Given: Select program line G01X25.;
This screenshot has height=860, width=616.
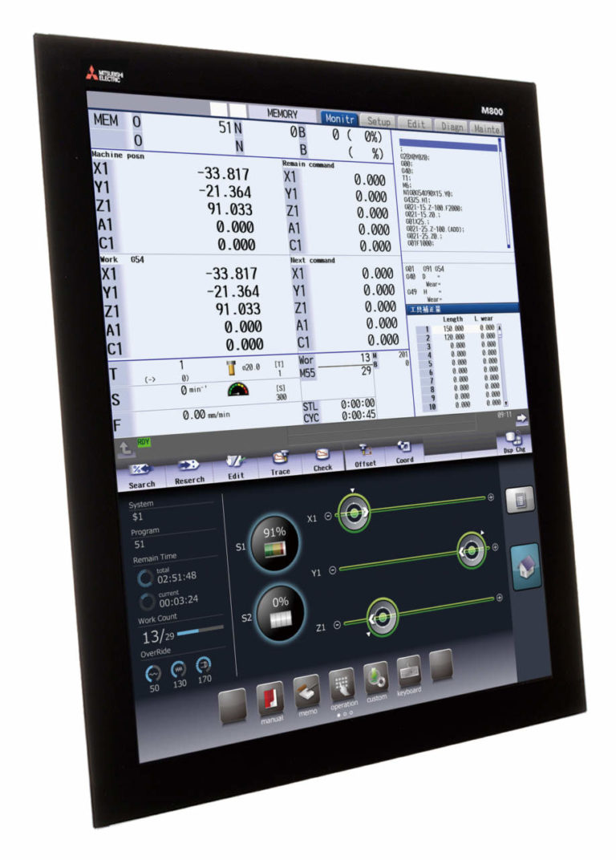Looking at the screenshot, I should [x=418, y=222].
